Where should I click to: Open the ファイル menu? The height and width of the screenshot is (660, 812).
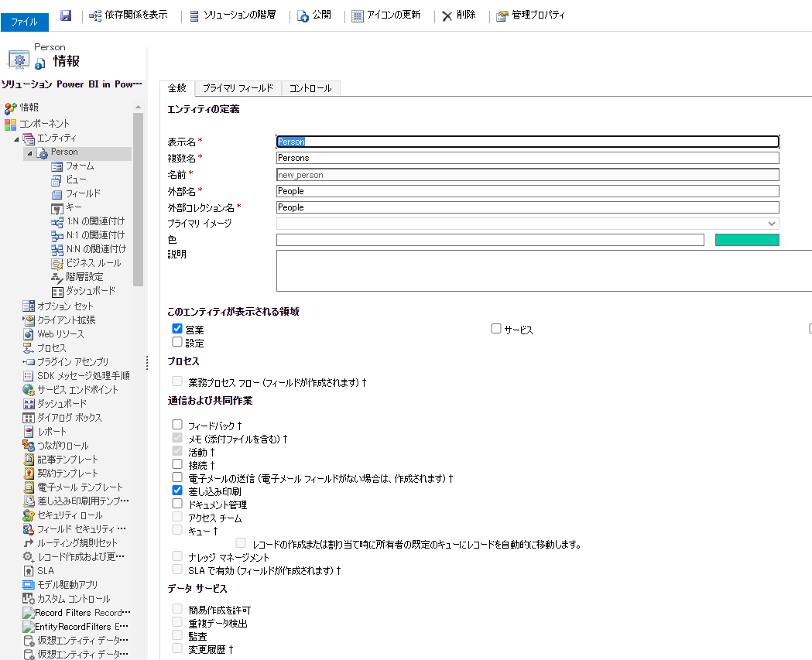[24, 22]
